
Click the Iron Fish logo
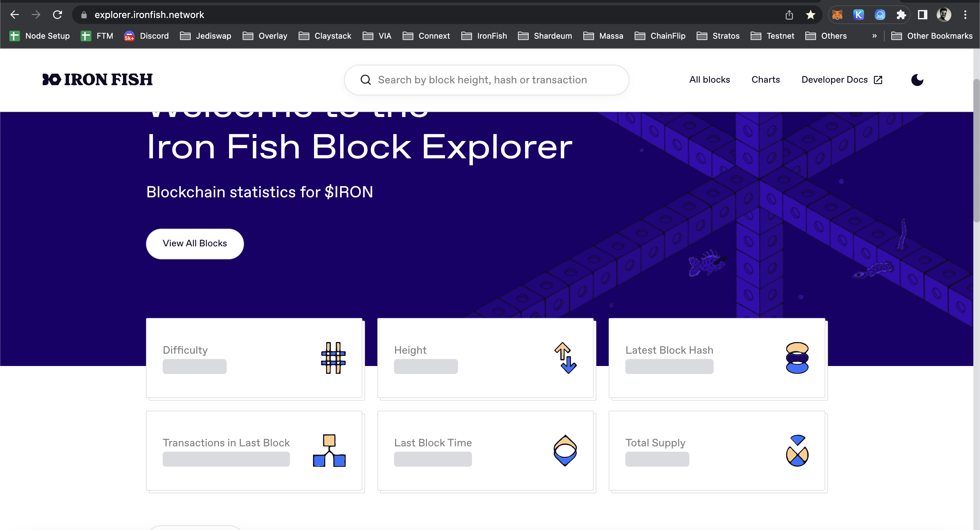point(97,80)
